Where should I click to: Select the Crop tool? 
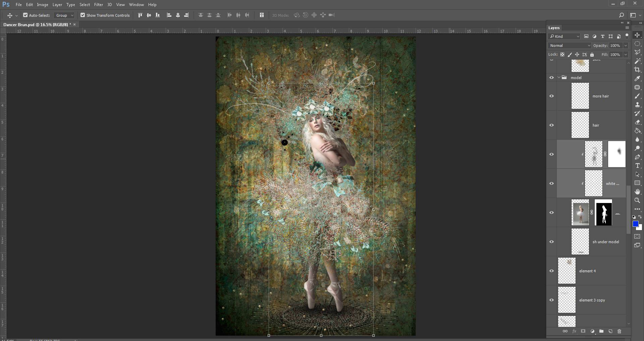click(x=637, y=70)
